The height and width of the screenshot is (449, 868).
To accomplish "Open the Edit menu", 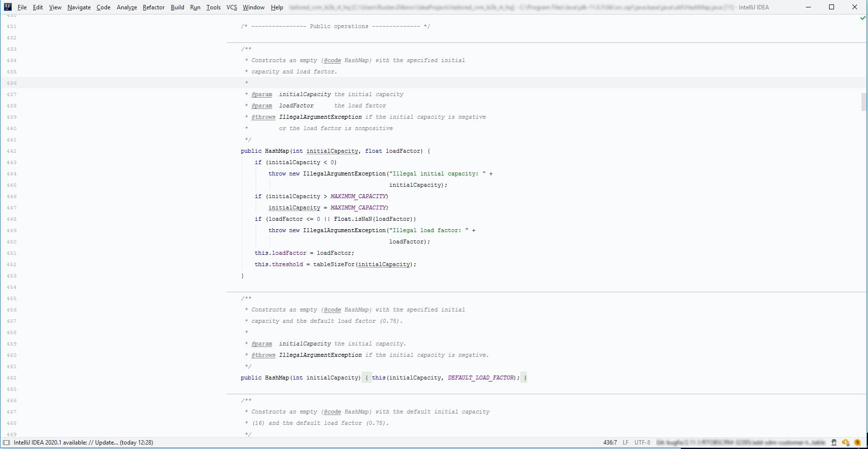I will [38, 7].
